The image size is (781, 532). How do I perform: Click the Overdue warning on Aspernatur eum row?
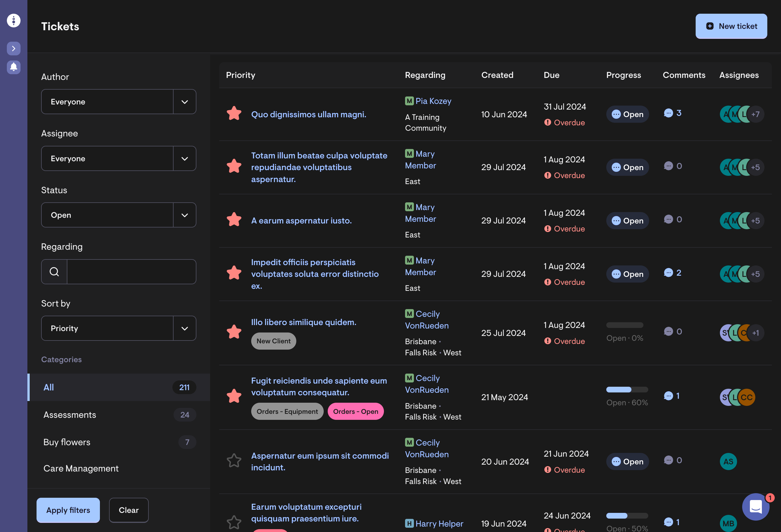(x=564, y=470)
